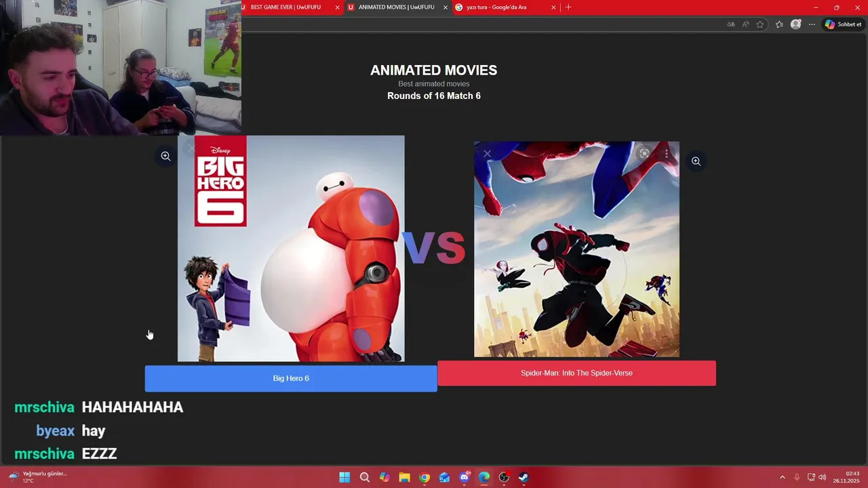Open the Read aloud icon
The width and height of the screenshot is (868, 488).
click(745, 24)
